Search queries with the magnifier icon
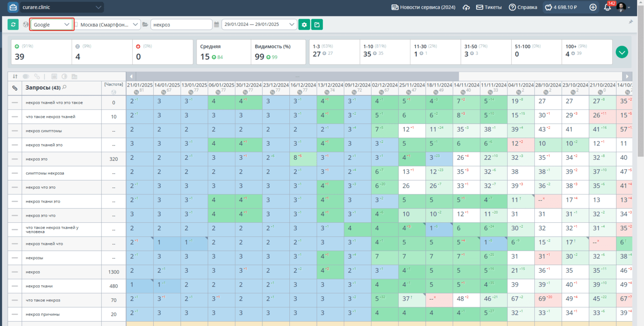 point(64,87)
